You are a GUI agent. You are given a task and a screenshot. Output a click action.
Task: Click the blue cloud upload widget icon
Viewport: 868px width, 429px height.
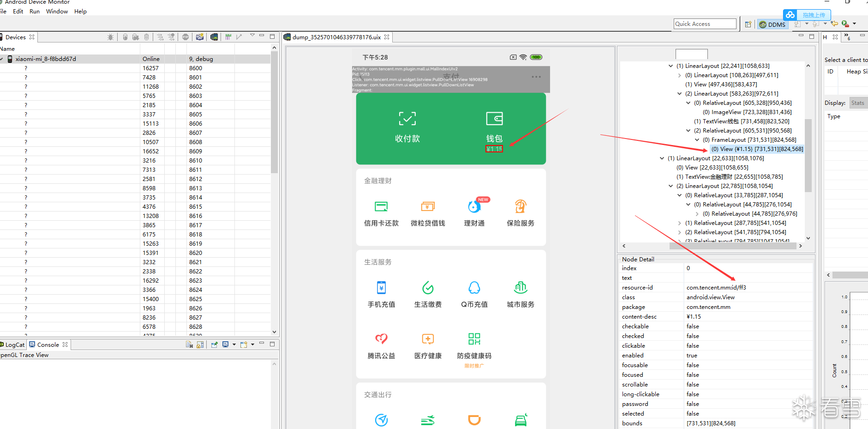790,15
